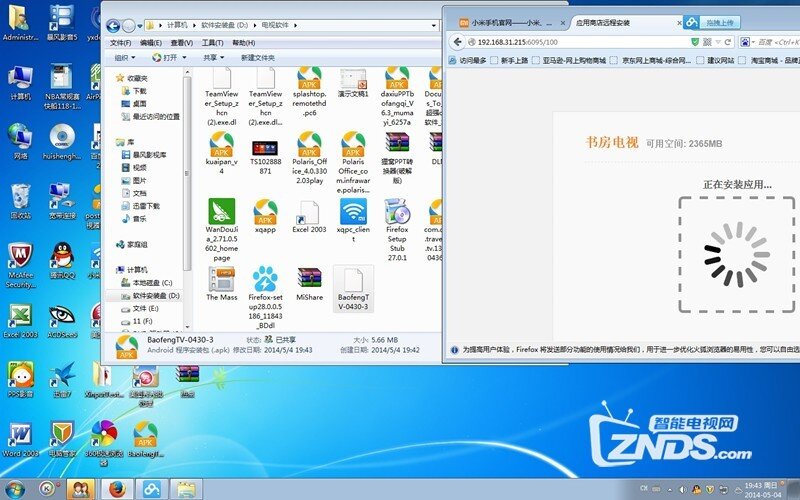Image resolution: width=800 pixels, height=500 pixels.
Task: Select the xqpc_client file
Action: tap(353, 220)
